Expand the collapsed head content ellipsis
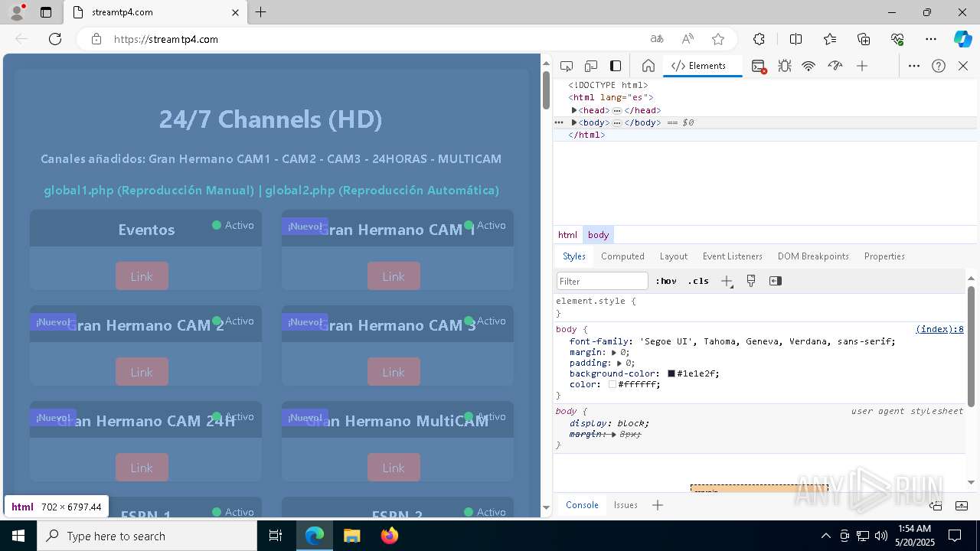Viewport: 980px width, 551px height. [617, 110]
